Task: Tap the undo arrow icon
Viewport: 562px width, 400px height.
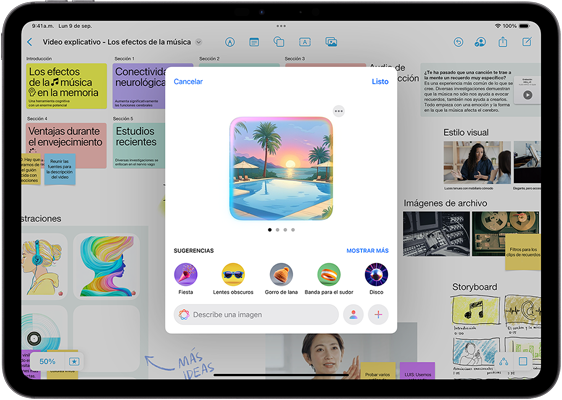Action: [458, 42]
